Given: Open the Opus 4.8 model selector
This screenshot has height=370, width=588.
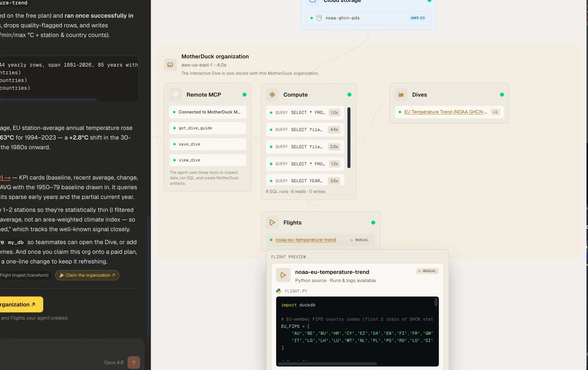Looking at the screenshot, I should pyautogui.click(x=114, y=363).
